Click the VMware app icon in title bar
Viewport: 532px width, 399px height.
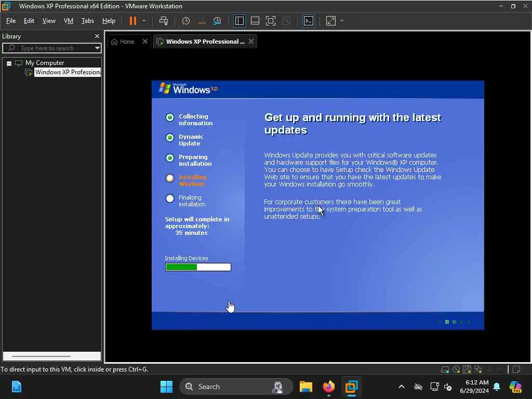(6, 6)
